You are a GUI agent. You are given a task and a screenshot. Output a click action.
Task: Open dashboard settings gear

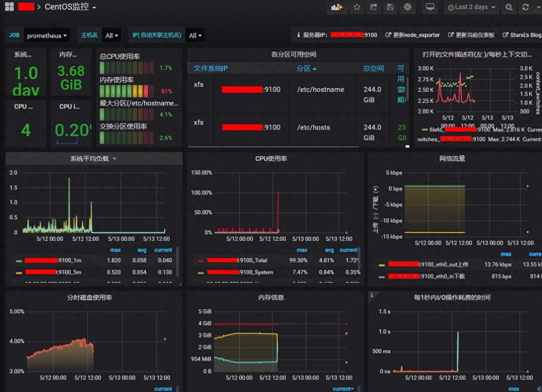[x=408, y=7]
